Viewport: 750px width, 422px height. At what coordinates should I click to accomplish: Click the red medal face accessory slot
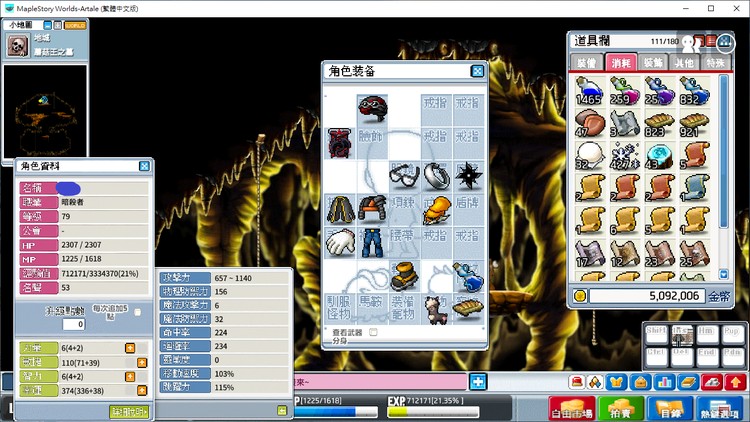340,142
